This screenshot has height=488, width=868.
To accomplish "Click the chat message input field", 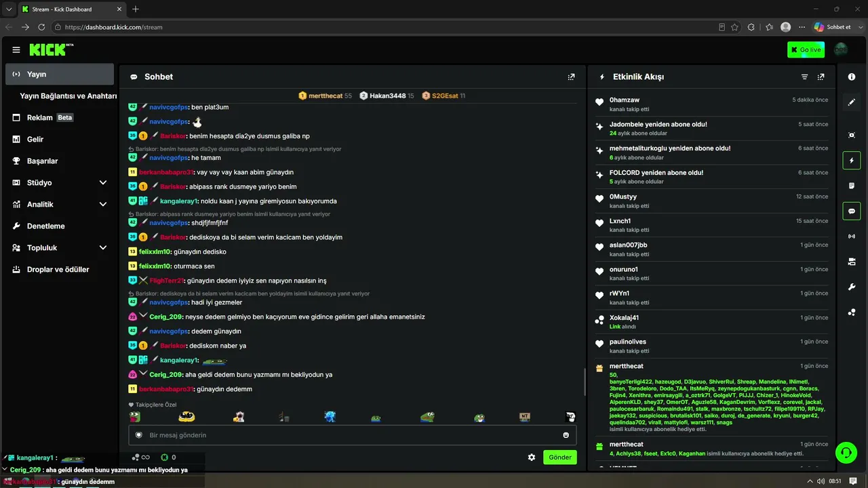I will (x=353, y=435).
